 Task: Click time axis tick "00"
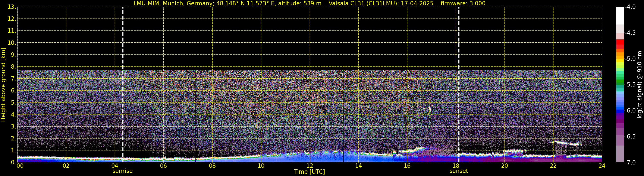(x=20, y=166)
